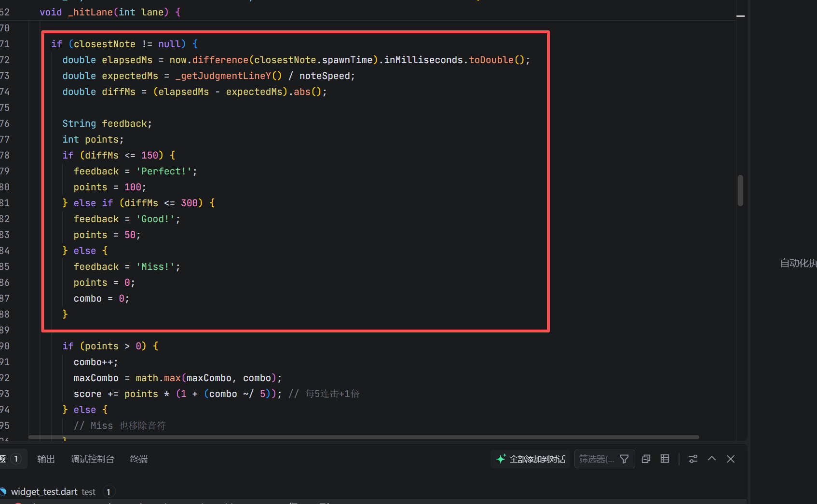The image size is (817, 504).
Task: Click on 'Perfect!' string literal
Action: coord(164,171)
